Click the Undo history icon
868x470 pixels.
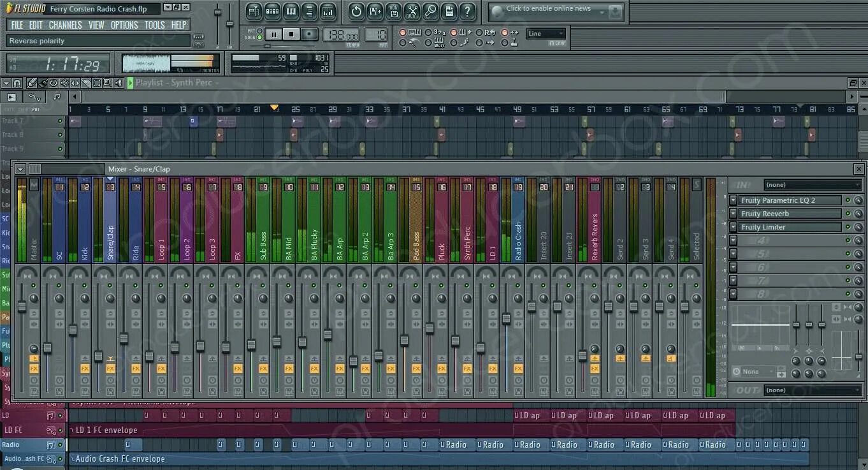(356, 11)
